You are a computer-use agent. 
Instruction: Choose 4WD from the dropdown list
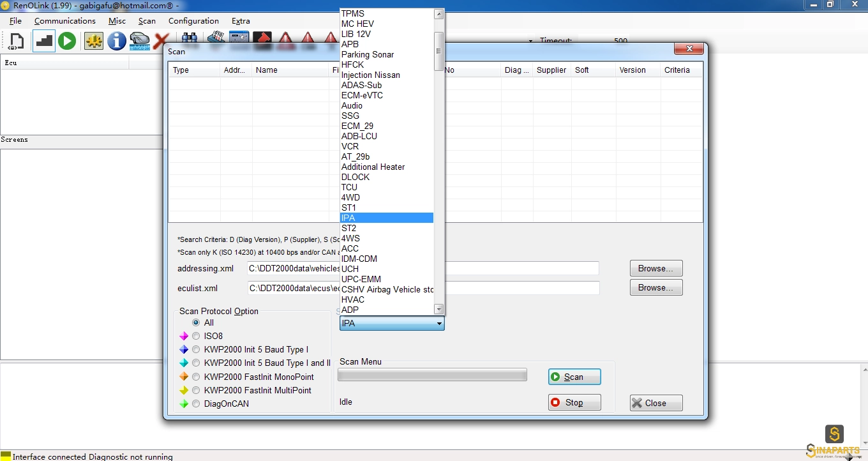(x=387, y=197)
